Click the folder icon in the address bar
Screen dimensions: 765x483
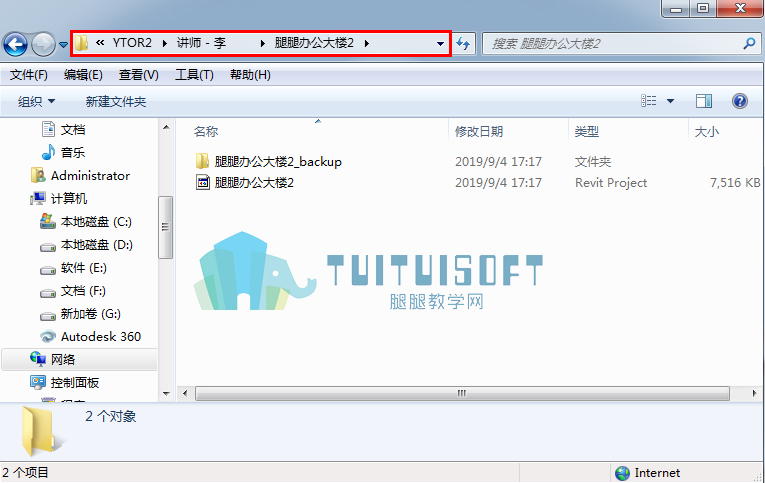(81, 43)
